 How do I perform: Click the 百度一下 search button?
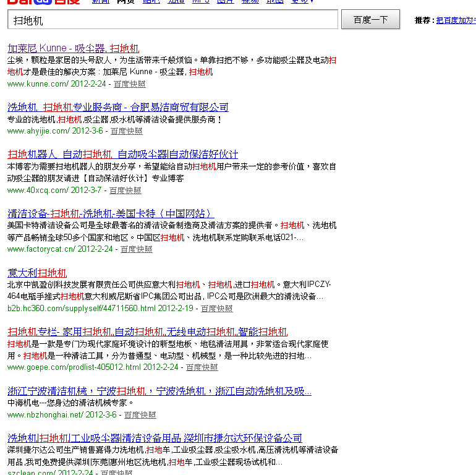370,19
